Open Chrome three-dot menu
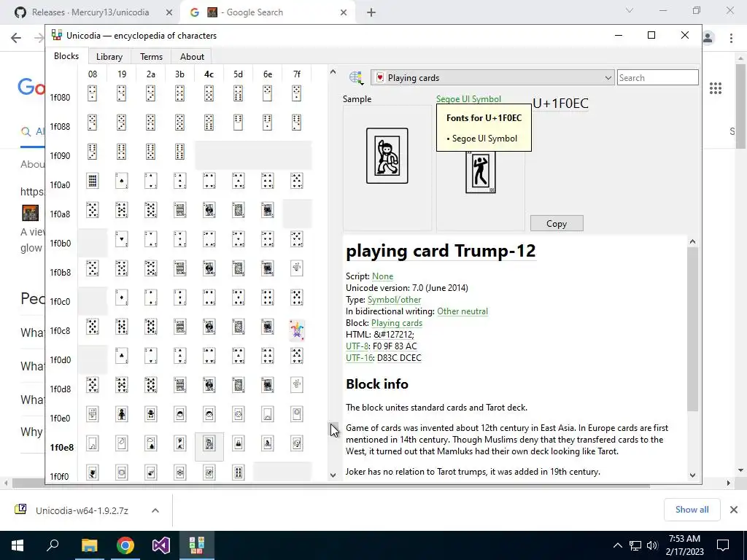 (x=731, y=38)
